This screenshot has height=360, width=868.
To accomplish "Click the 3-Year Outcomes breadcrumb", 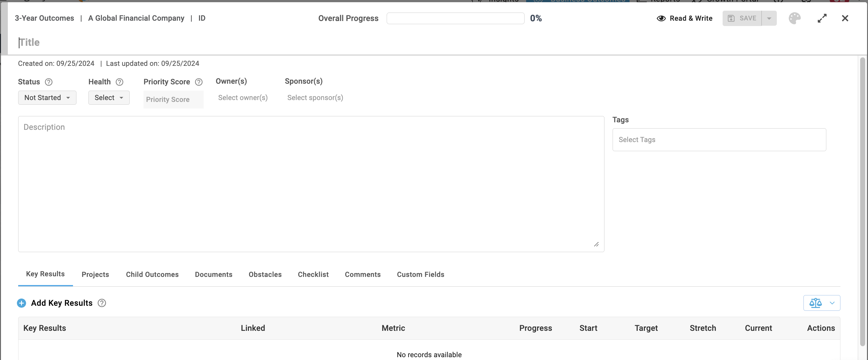I will tap(44, 18).
